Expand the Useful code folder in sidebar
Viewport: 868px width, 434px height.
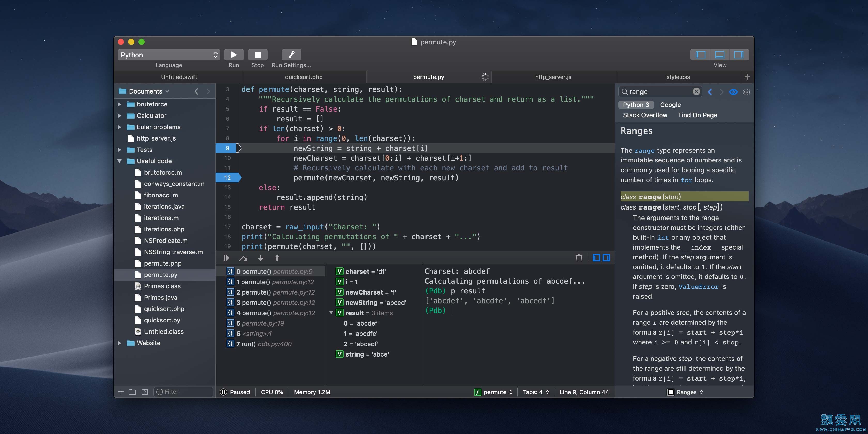(120, 161)
